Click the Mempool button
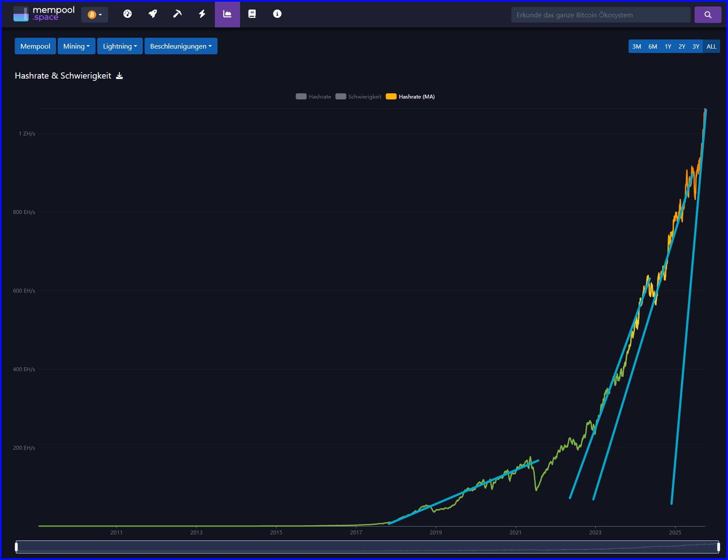Viewport: 728px width, 560px height. coord(35,46)
